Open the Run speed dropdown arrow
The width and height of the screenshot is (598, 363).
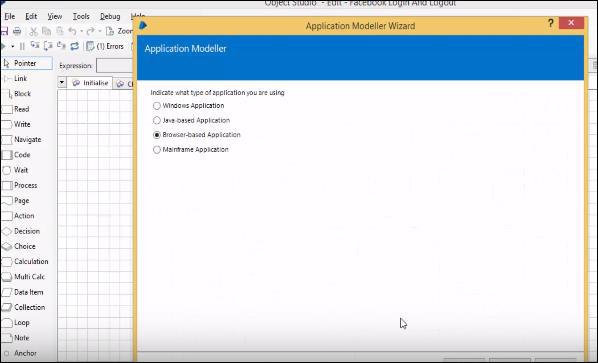(13, 46)
